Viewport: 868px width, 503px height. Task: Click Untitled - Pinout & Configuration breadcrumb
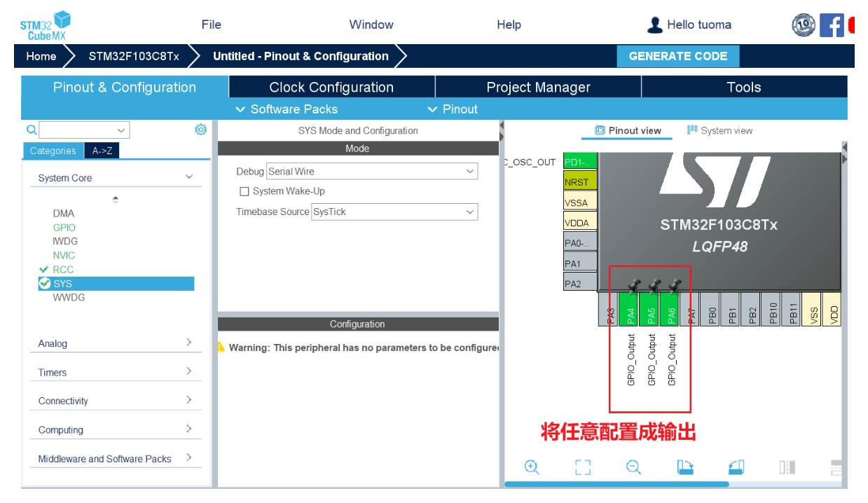click(301, 56)
